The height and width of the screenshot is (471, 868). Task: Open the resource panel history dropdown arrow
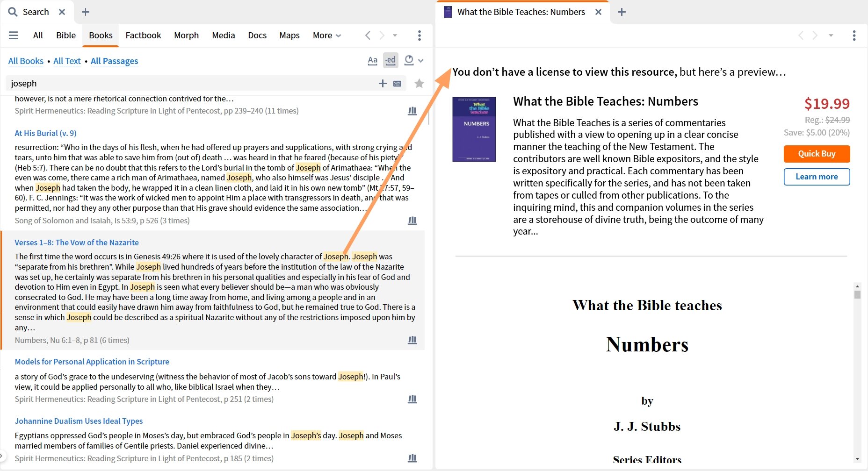coord(831,36)
